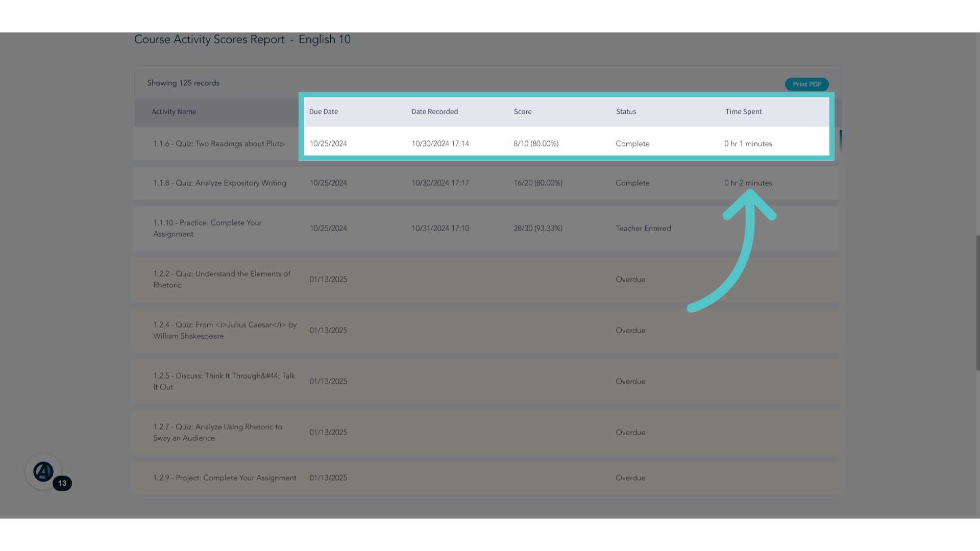Image resolution: width=980 pixels, height=551 pixels.
Task: Select row 1.1.6 - Quiz: Two Readings about Pluto
Action: 487,144
